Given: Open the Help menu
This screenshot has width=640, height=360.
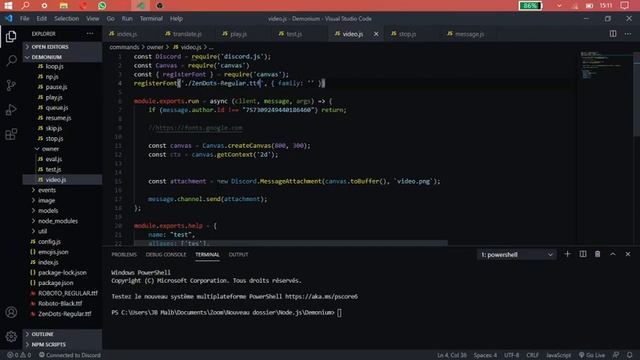Looking at the screenshot, I should pos(176,19).
